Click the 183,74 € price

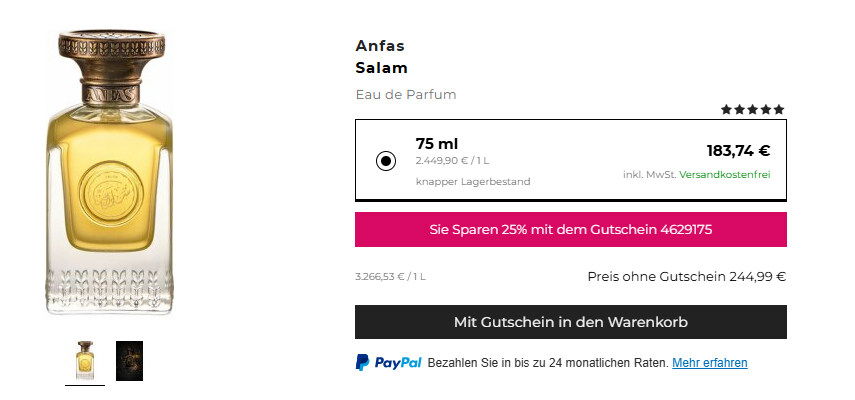(738, 151)
